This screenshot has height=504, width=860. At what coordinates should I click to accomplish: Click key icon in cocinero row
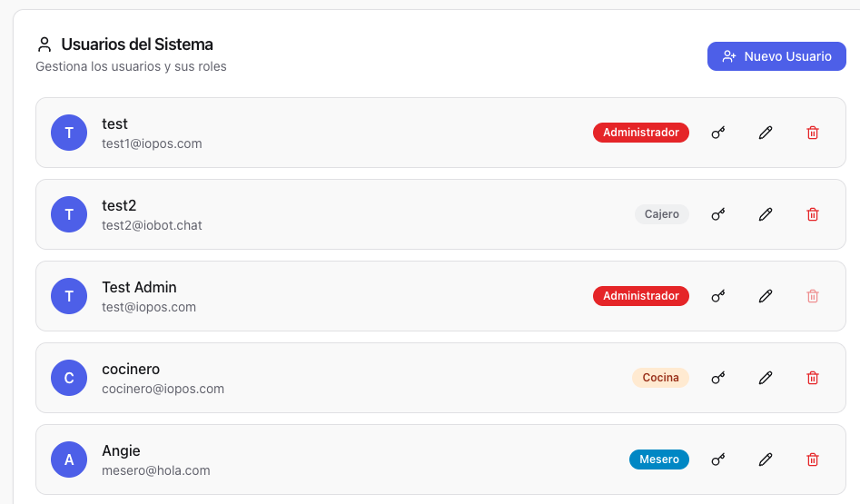pos(718,378)
